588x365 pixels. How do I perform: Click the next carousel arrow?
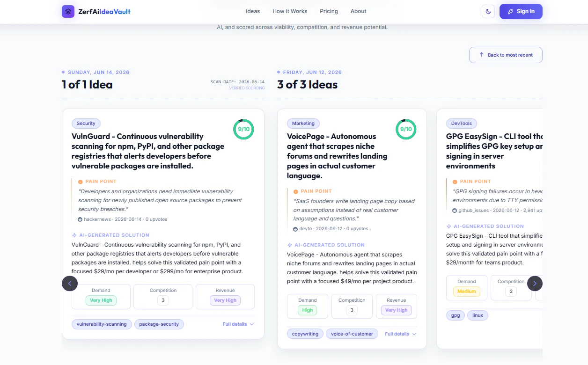[535, 283]
